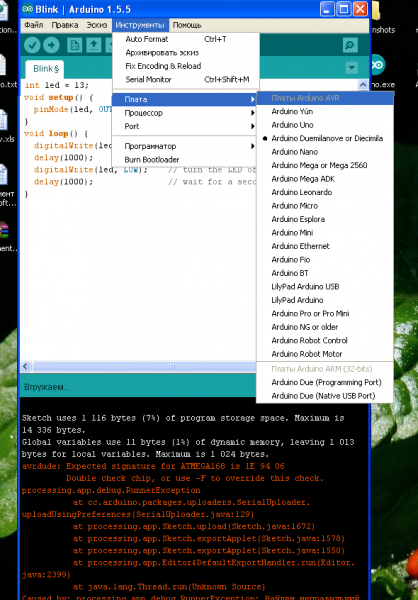Viewport: 418px width, 600px height.
Task: Select Arduino Mega or Mega 2560
Action: 325,165
